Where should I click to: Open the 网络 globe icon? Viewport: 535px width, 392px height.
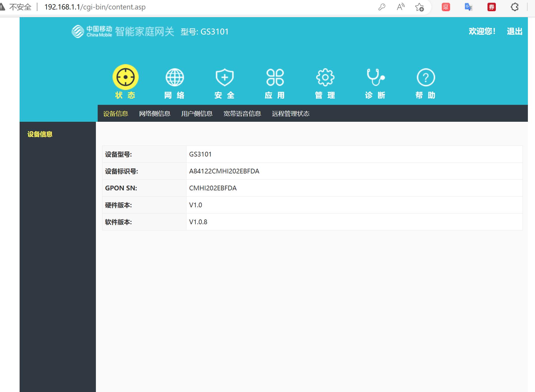[x=175, y=77]
